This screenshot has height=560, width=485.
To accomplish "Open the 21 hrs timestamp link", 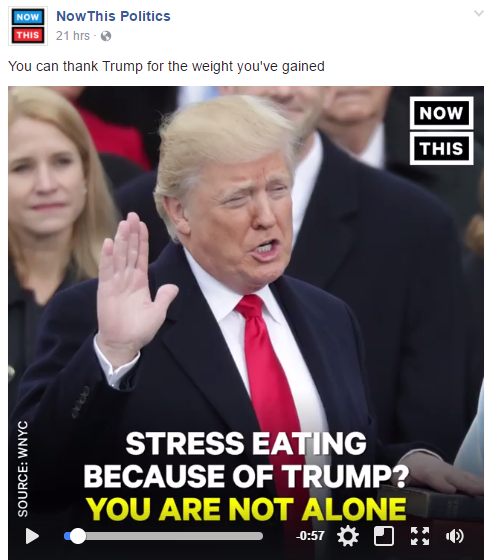I will pyautogui.click(x=73, y=36).
